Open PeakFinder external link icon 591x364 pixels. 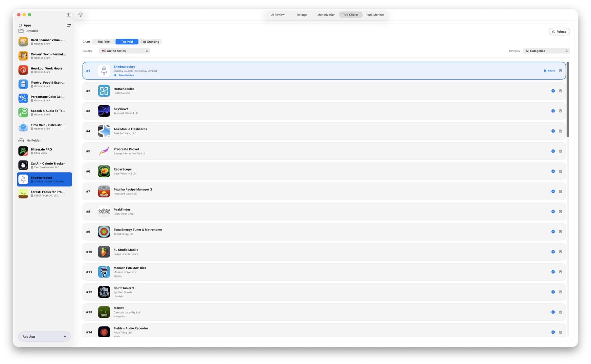click(560, 212)
